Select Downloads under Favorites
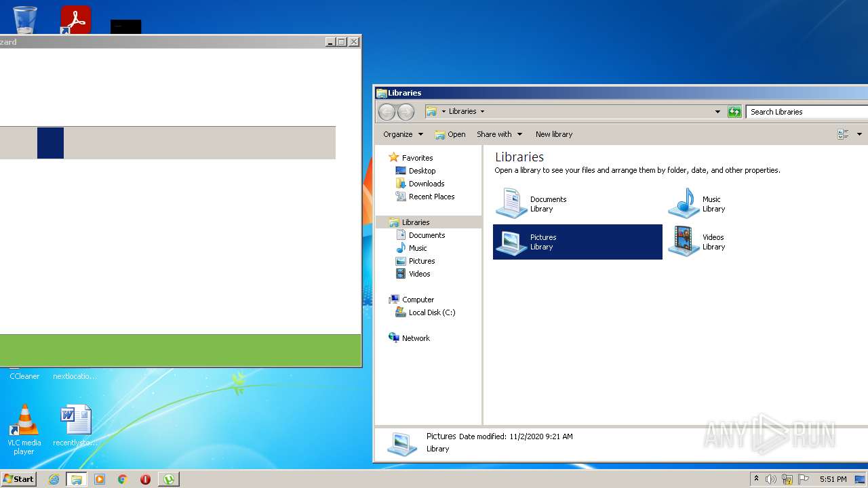Screen dimensions: 868x488 click(427, 184)
